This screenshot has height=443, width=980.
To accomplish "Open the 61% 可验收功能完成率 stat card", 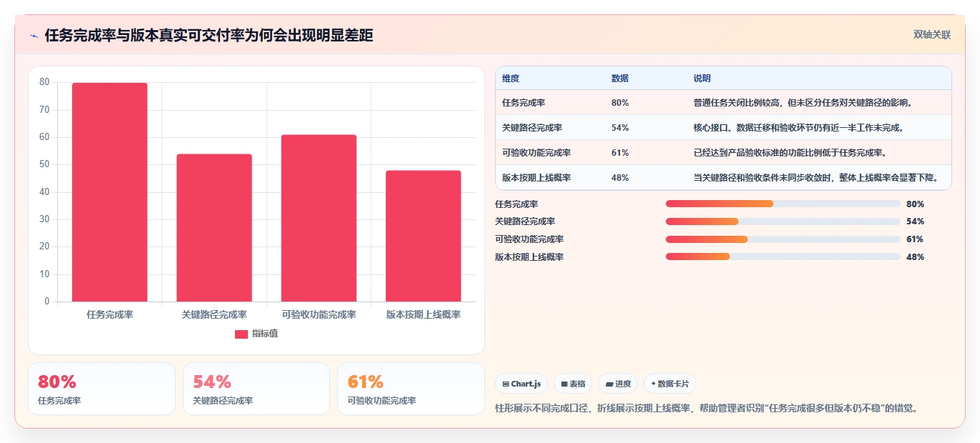I will pos(411,389).
